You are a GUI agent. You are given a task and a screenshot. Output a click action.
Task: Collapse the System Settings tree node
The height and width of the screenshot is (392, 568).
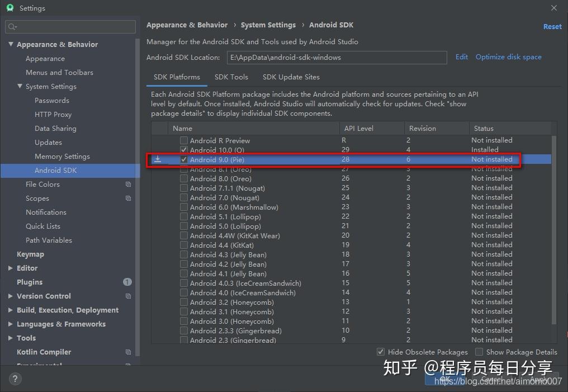[x=20, y=86]
